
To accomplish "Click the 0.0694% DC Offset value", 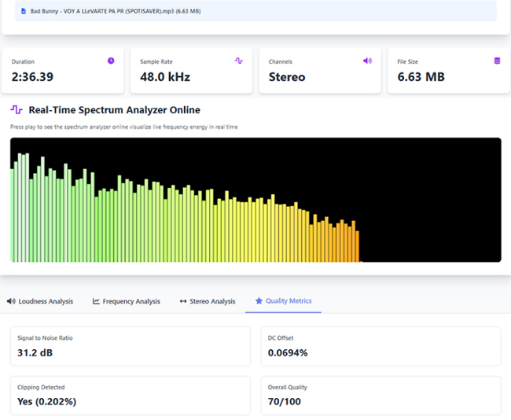I will (288, 353).
